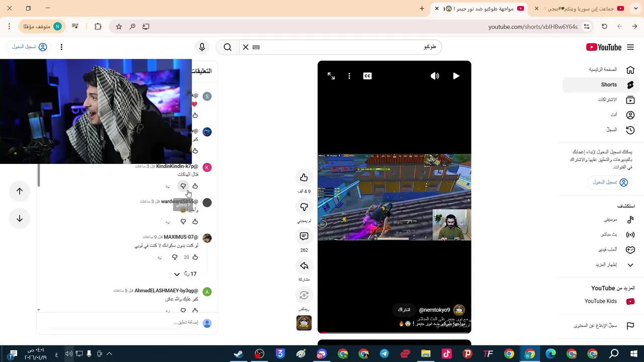
Task: Open site information icon in address bar
Action: (587, 27)
